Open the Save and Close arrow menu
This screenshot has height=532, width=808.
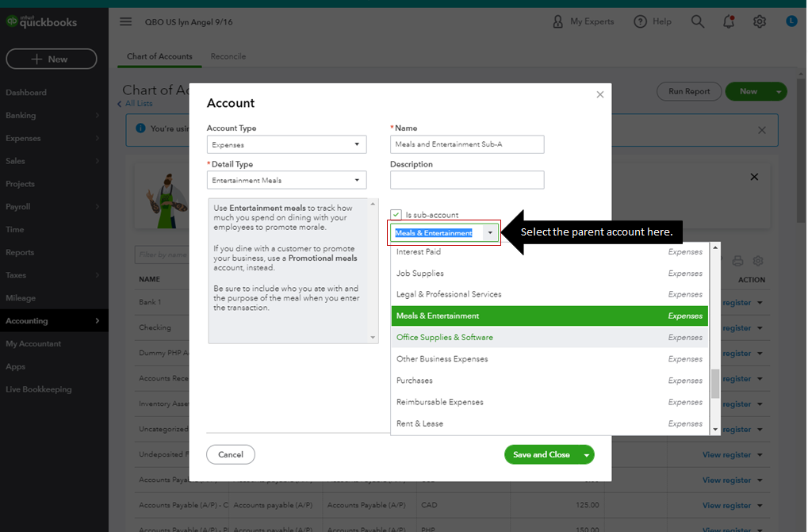coord(587,455)
